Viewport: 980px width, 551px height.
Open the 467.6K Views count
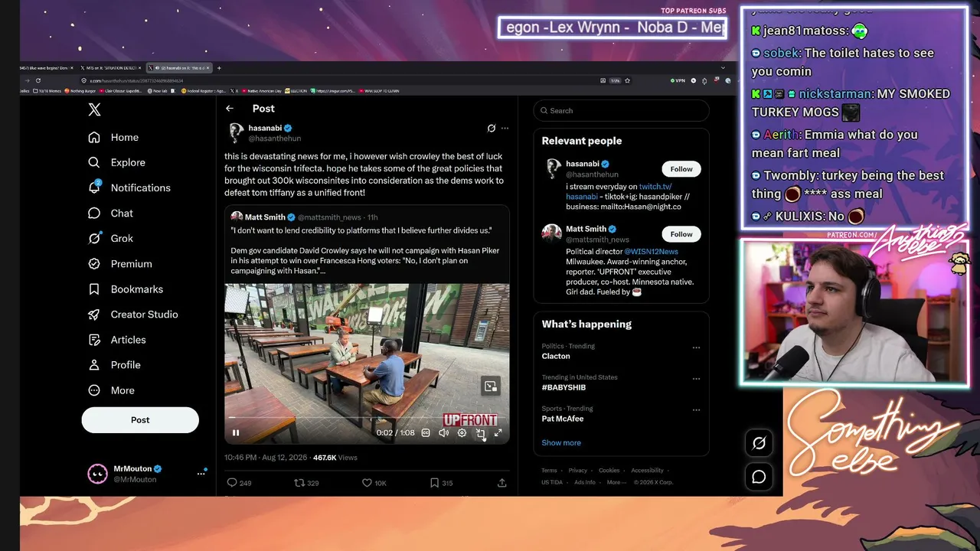(335, 458)
